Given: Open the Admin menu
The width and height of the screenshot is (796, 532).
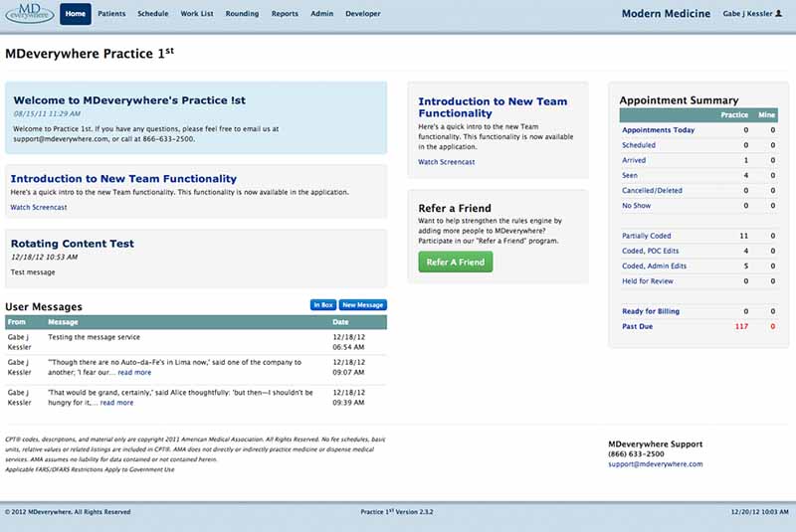Looking at the screenshot, I should [x=321, y=14].
